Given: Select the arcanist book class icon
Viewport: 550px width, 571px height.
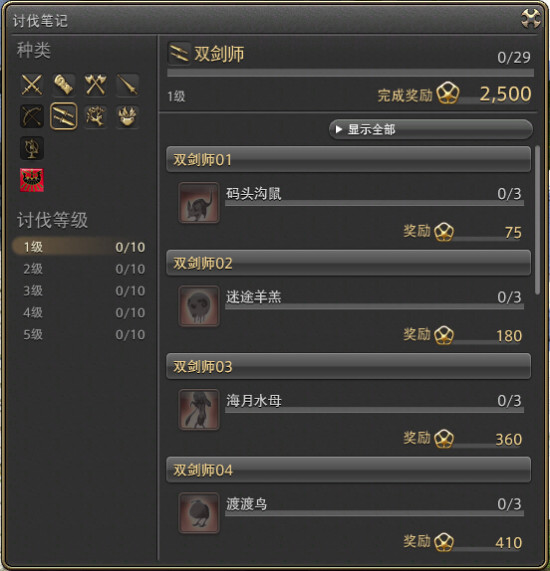Looking at the screenshot, I should [x=32, y=148].
